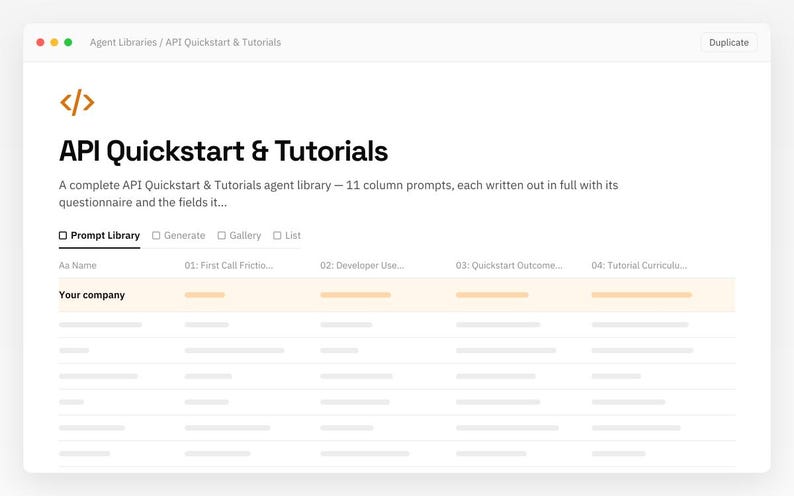Click the 02: Developer Use... column header

(362, 265)
